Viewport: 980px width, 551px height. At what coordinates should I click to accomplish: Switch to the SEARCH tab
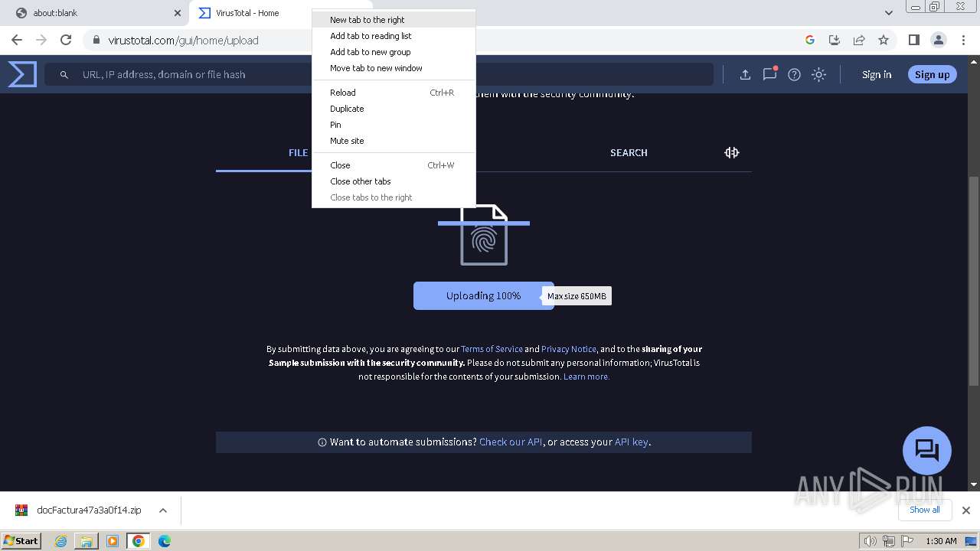click(x=629, y=152)
